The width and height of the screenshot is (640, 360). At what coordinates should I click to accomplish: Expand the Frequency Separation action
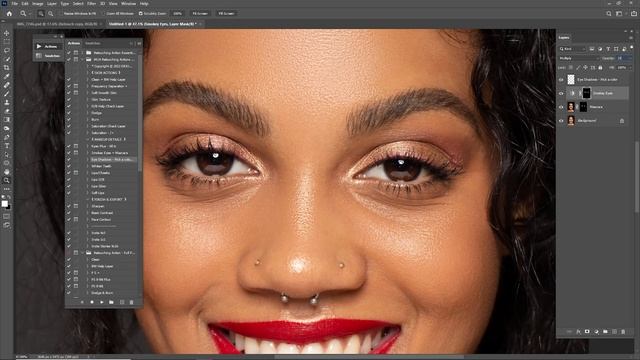point(88,86)
